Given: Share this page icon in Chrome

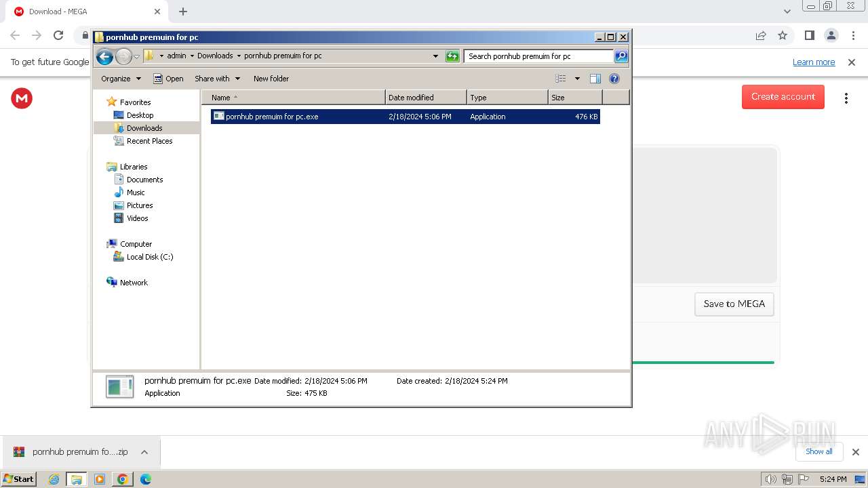Looking at the screenshot, I should click(761, 35).
